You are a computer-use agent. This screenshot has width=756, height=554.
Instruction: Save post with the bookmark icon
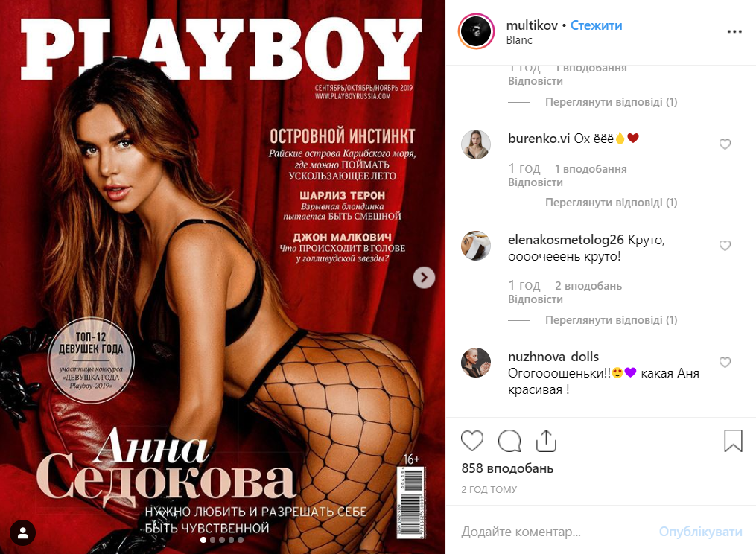pos(733,441)
